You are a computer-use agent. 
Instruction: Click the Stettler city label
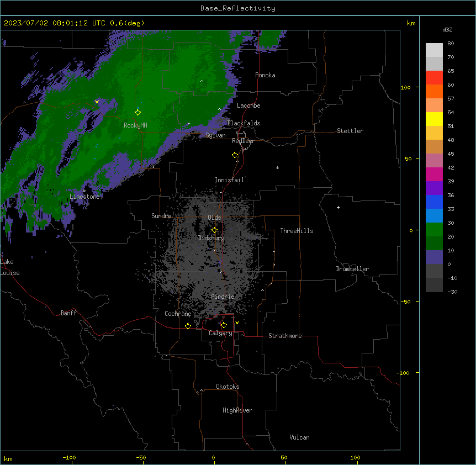(x=350, y=131)
